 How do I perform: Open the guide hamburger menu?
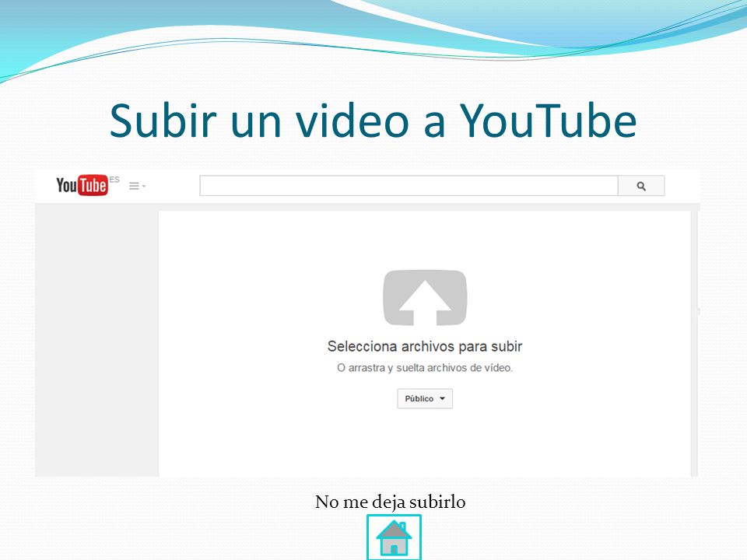pos(137,186)
